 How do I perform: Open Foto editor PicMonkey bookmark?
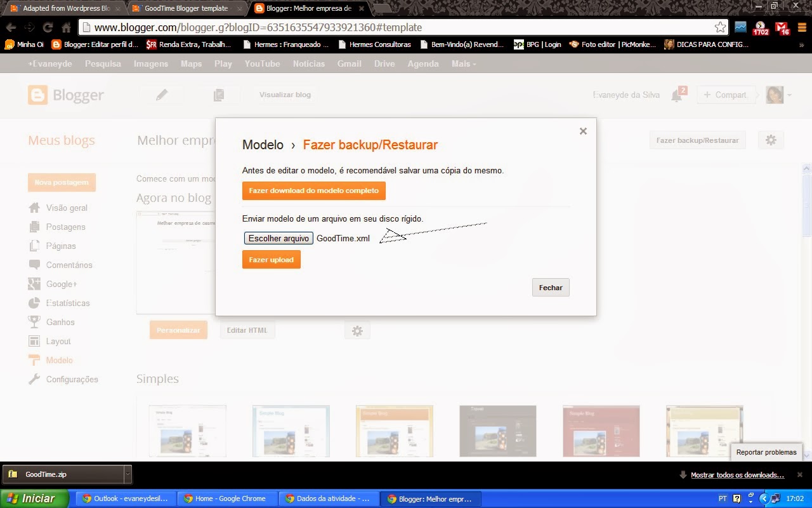click(612, 44)
